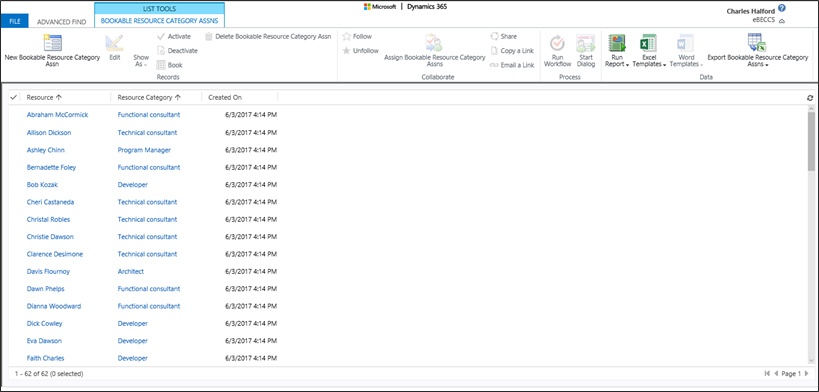Click the Unfollow star icon

pos(346,51)
